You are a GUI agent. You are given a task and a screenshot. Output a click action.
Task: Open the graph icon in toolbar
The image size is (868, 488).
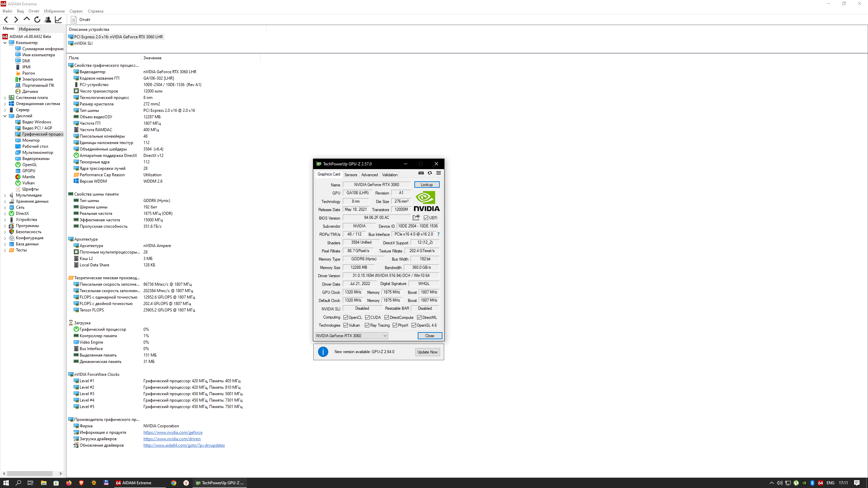pos(58,20)
